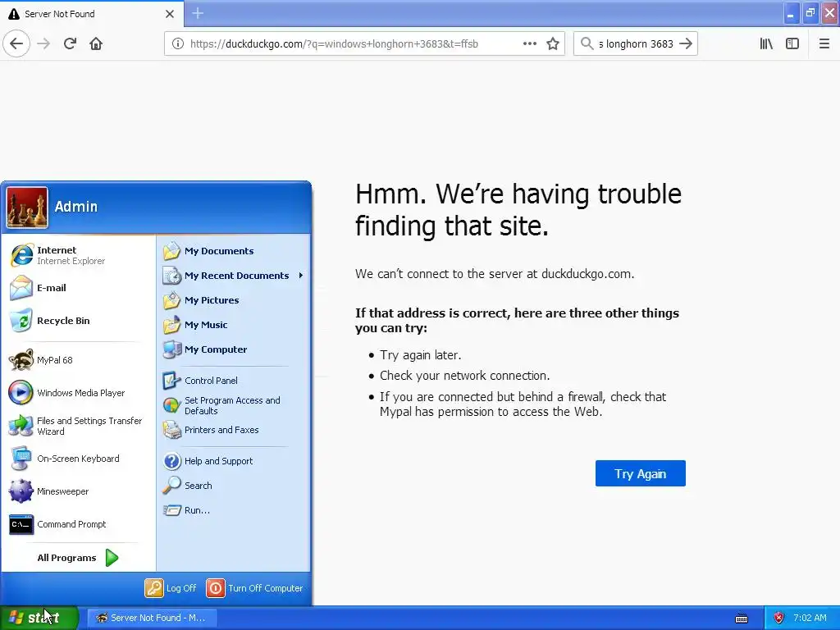Toggle the sidebar view icon

[792, 43]
